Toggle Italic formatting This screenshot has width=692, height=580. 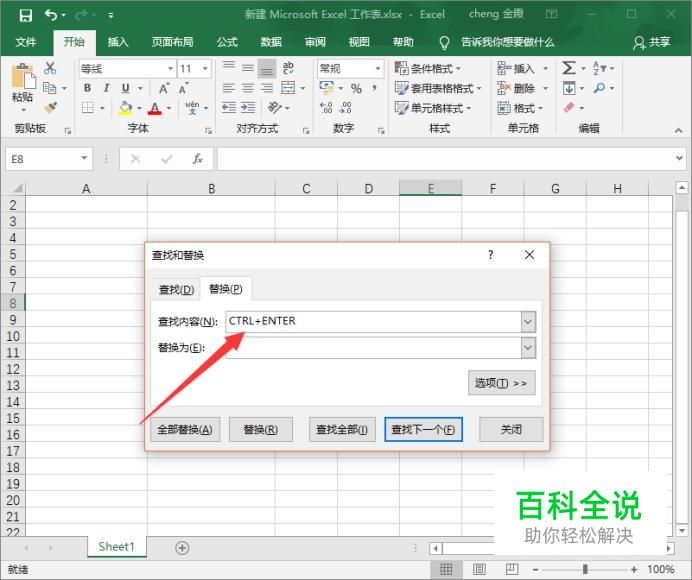coord(106,88)
